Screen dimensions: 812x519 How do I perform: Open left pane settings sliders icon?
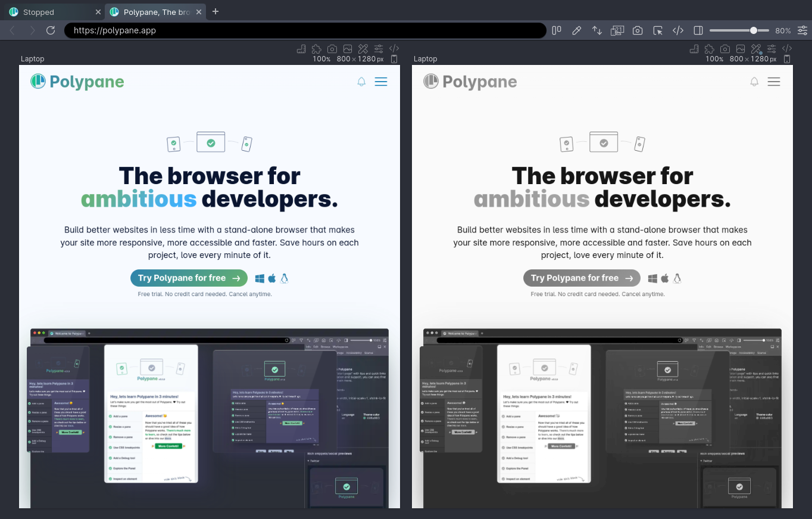[x=379, y=49]
